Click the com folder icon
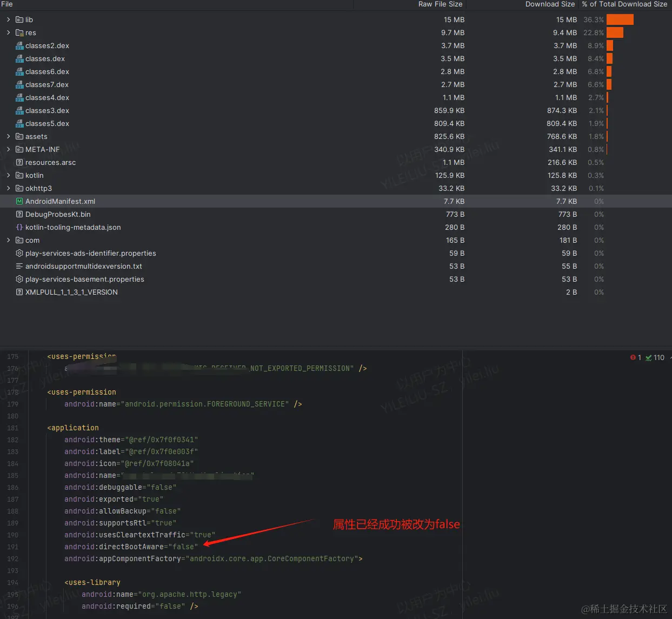 pyautogui.click(x=19, y=240)
